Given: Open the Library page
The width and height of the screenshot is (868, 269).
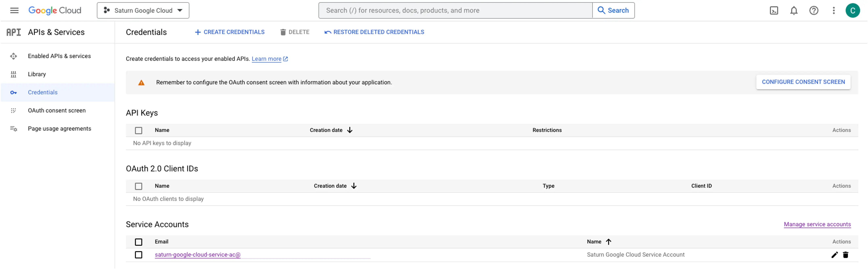Looking at the screenshot, I should point(37,74).
